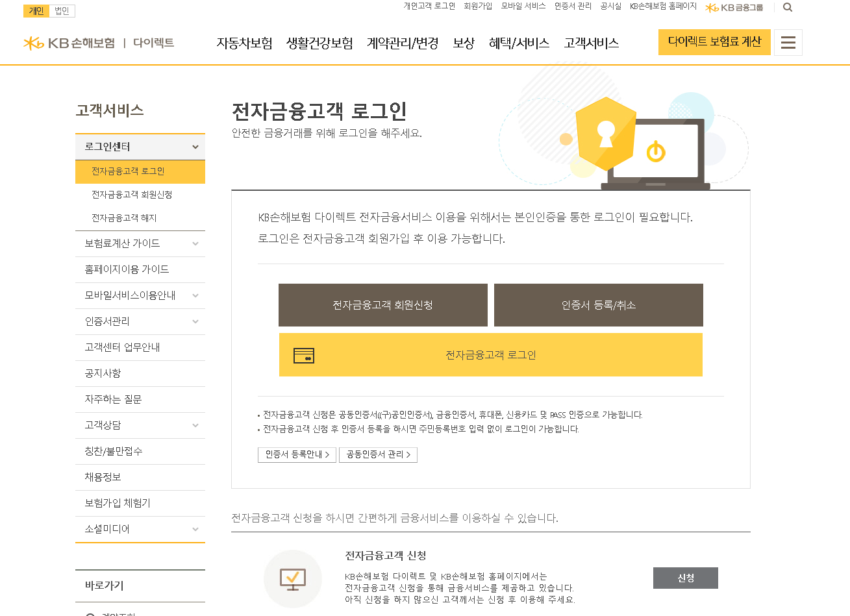Expand the 모바일서비스이용안내 chevron
The width and height of the screenshot is (850, 616).
(x=195, y=295)
